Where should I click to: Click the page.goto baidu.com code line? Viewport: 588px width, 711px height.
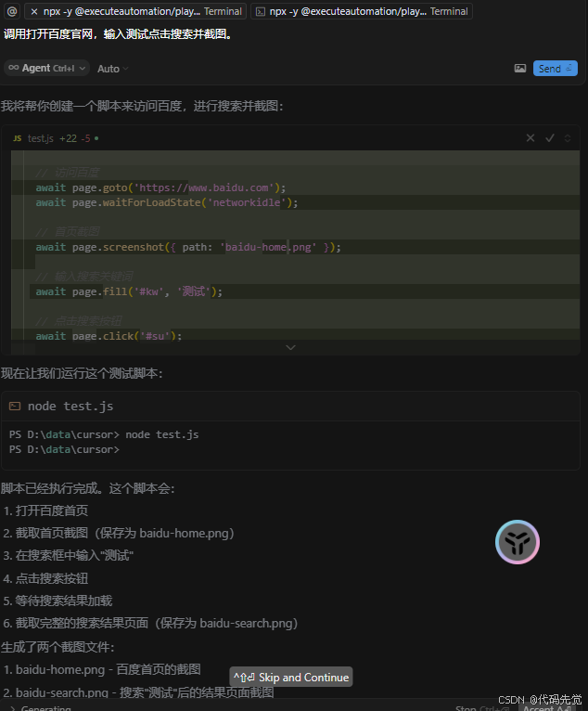[x=160, y=187]
